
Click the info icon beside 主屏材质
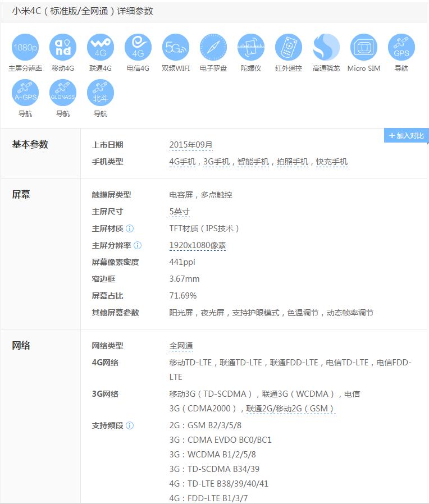click(x=130, y=228)
